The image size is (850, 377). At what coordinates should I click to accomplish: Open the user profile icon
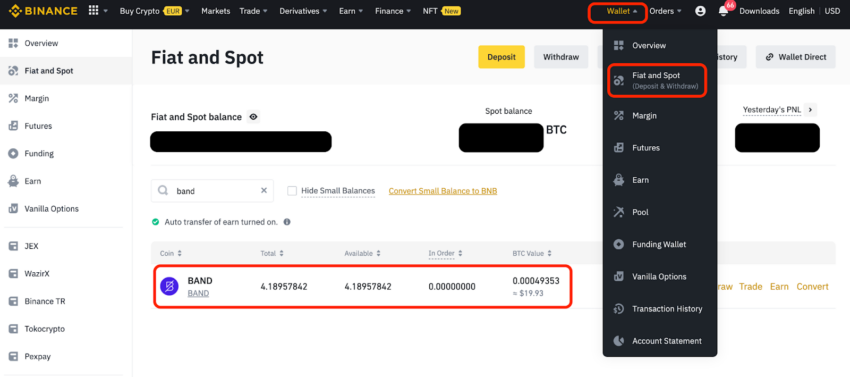700,11
